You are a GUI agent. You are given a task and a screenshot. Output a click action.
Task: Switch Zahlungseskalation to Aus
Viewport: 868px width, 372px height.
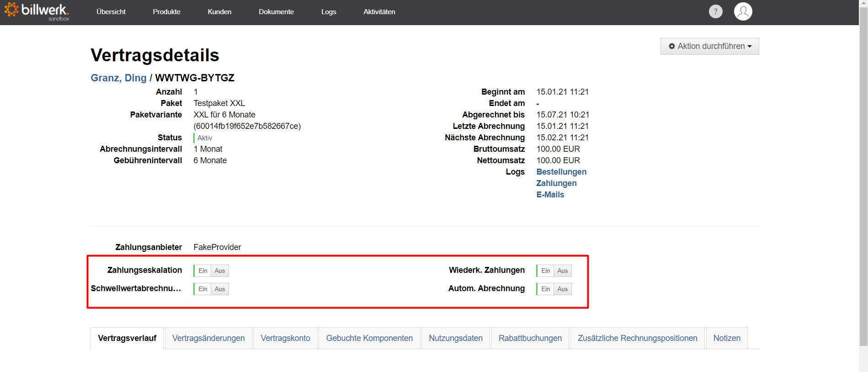220,271
